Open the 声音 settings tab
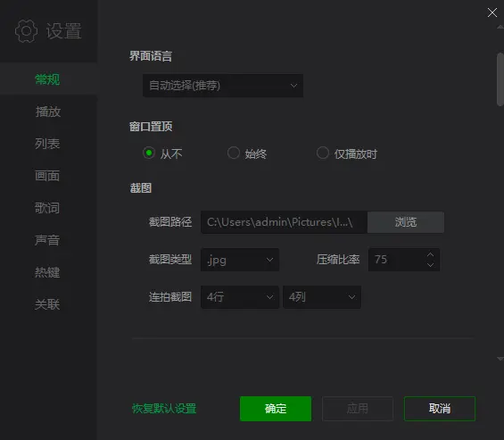504x440 pixels. pos(48,240)
